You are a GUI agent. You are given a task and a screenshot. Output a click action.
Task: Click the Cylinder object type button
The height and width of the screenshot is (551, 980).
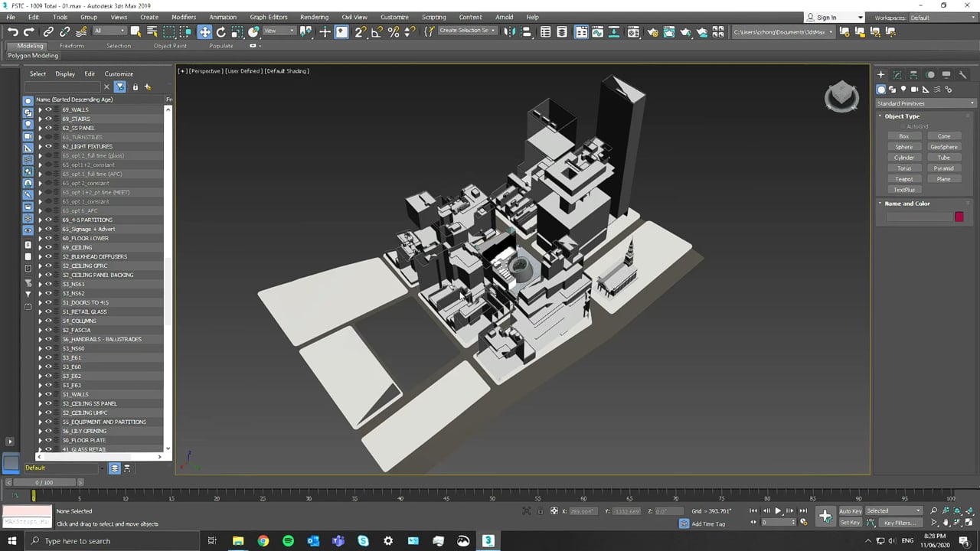(904, 158)
